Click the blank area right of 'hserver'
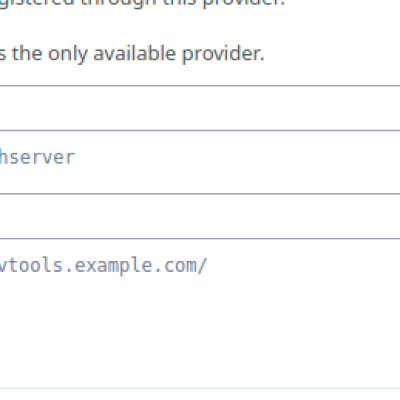This screenshot has height=400, width=400. click(237, 162)
